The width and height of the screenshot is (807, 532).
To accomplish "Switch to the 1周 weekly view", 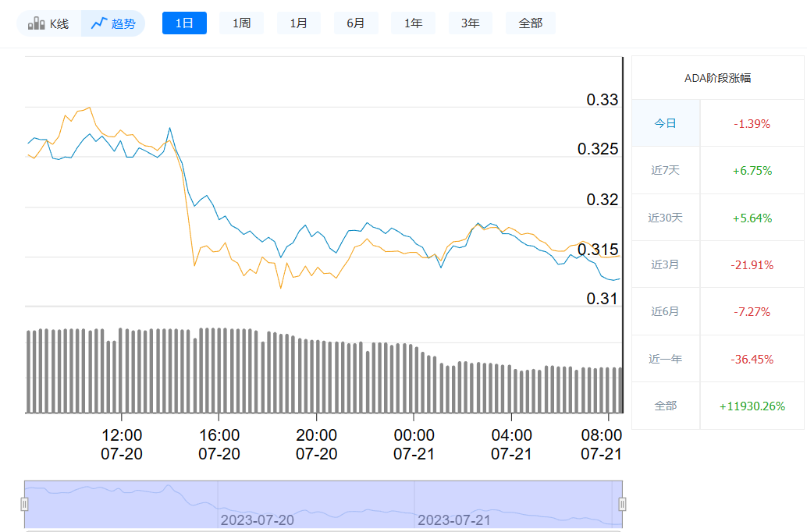I will (241, 23).
